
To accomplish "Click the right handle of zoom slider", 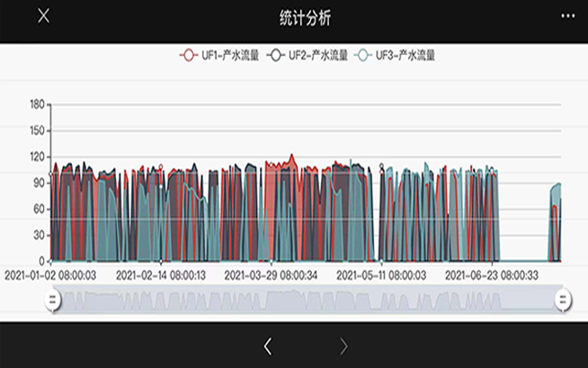I will pyautogui.click(x=563, y=300).
